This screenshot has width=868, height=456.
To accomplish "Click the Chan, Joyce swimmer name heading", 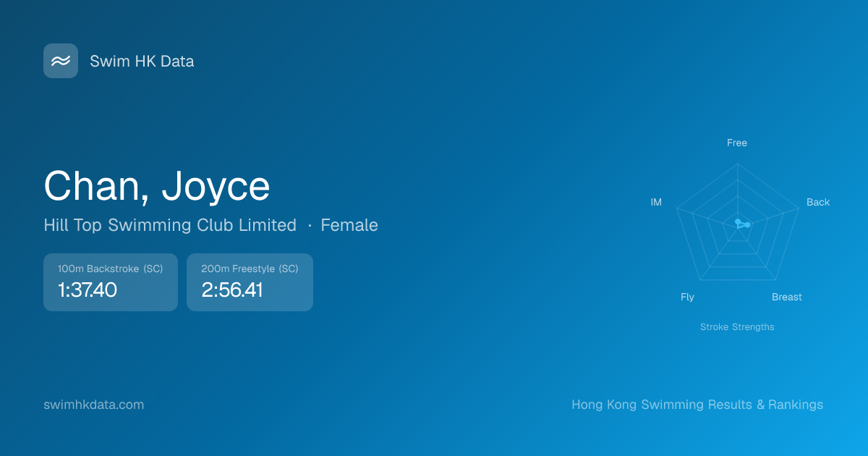I will click(157, 186).
